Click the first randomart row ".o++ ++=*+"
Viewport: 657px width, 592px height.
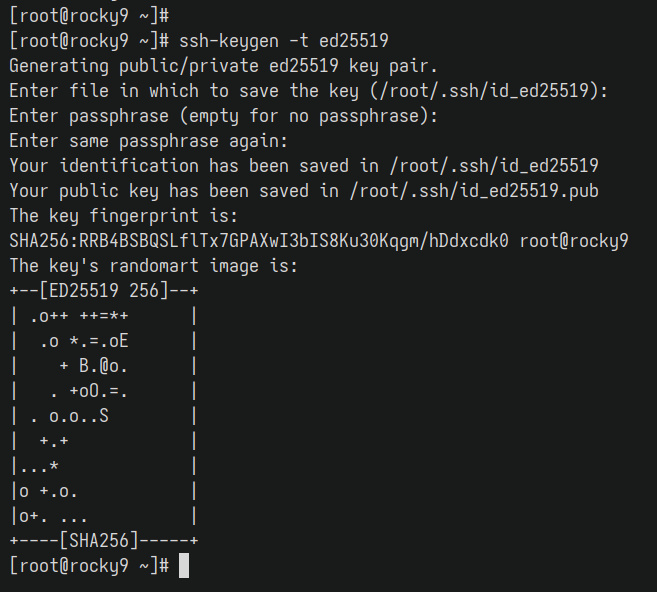coord(79,316)
